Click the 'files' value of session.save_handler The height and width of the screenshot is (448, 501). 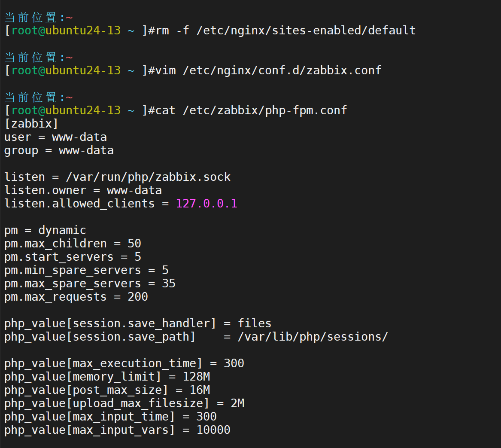[x=255, y=323]
